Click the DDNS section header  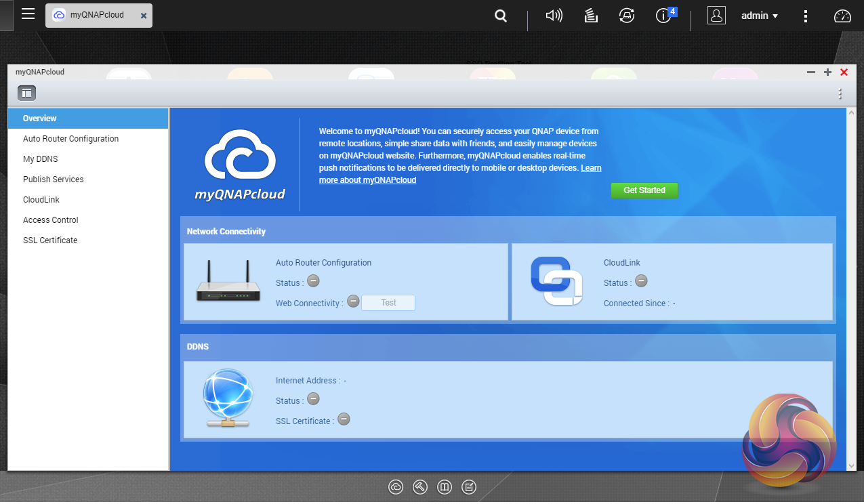coord(198,347)
